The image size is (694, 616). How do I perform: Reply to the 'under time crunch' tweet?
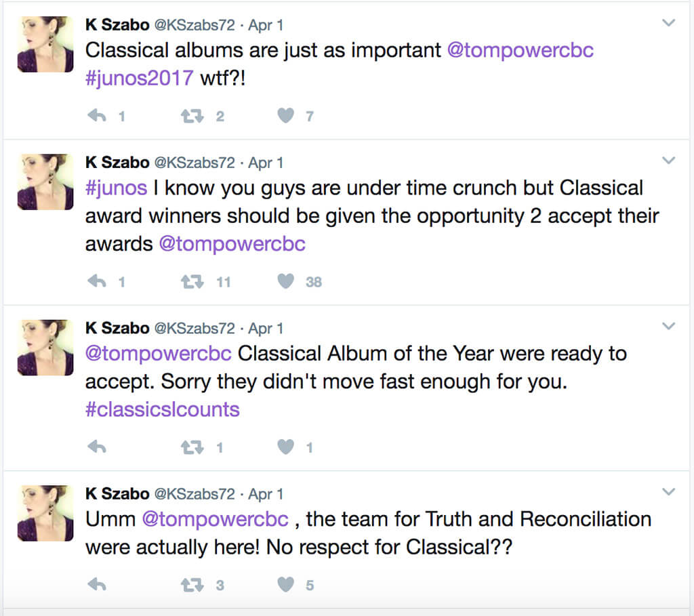tap(98, 282)
